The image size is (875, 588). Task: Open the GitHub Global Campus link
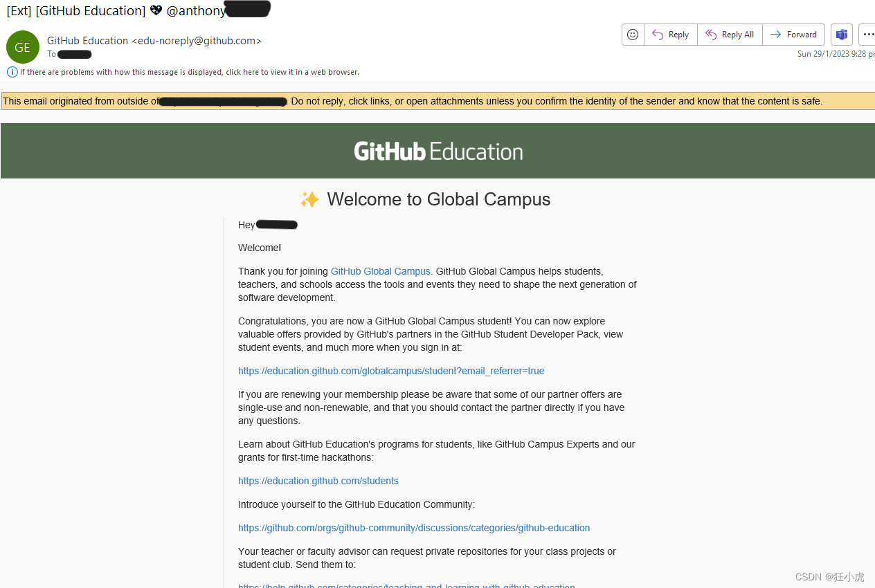[x=380, y=271]
